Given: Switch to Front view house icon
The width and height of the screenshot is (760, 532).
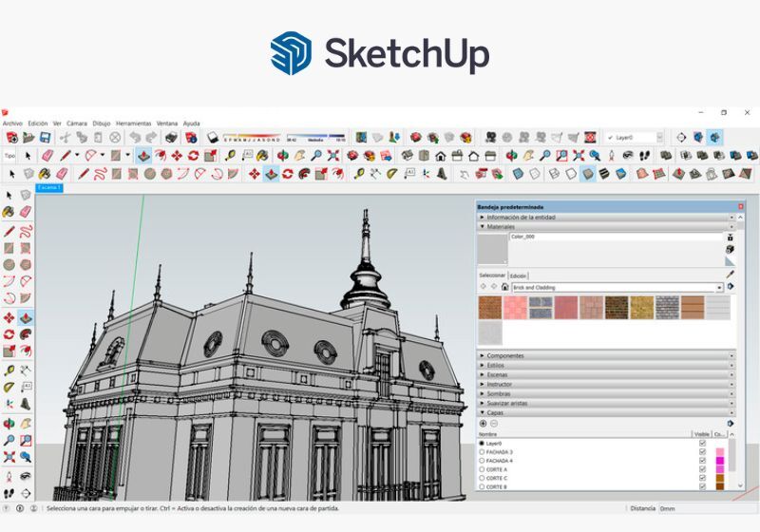Looking at the screenshot, I should (440, 156).
